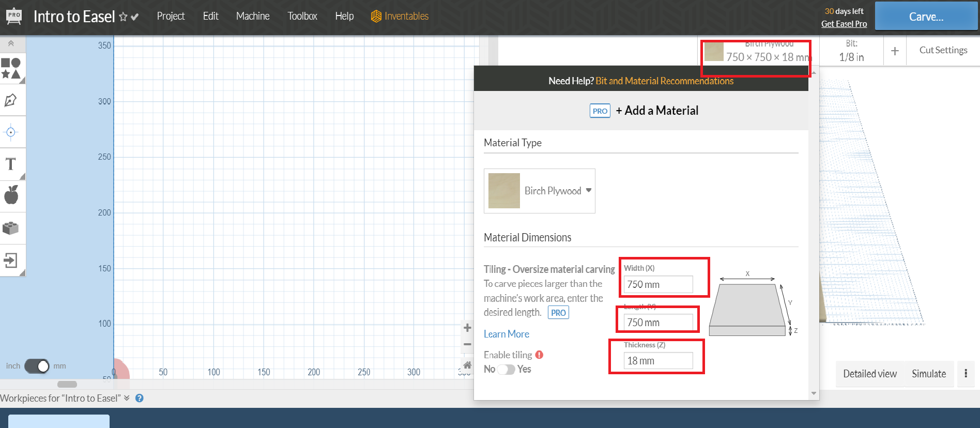The height and width of the screenshot is (428, 980).
Task: Open the Machine menu
Action: click(253, 16)
